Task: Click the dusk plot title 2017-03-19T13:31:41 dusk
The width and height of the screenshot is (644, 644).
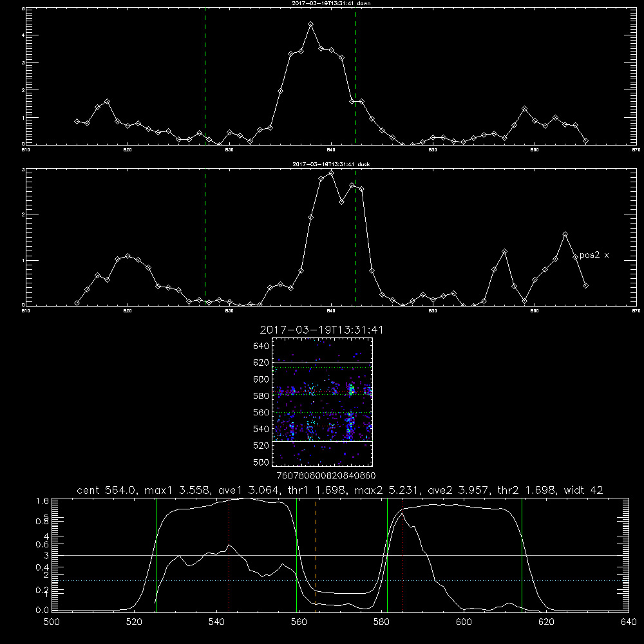Action: (x=331, y=164)
